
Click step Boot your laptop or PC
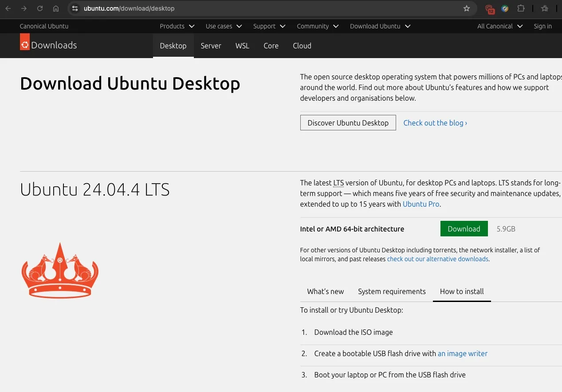390,375
